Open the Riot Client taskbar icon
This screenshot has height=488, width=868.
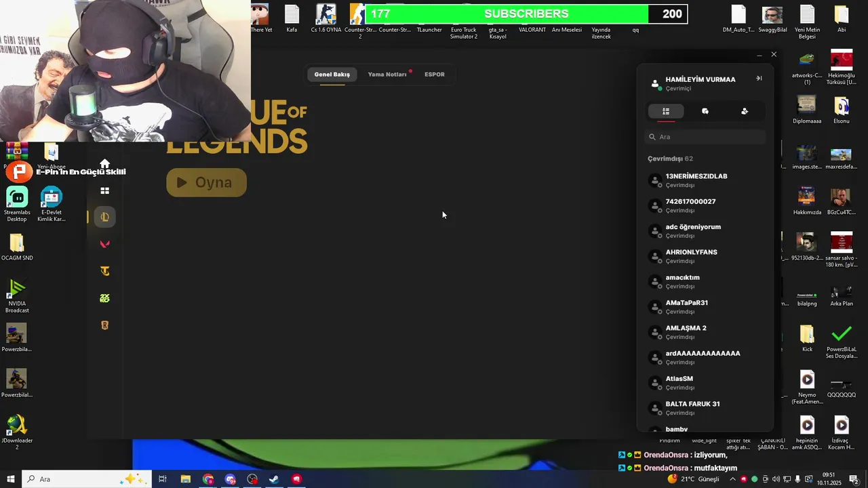296,479
